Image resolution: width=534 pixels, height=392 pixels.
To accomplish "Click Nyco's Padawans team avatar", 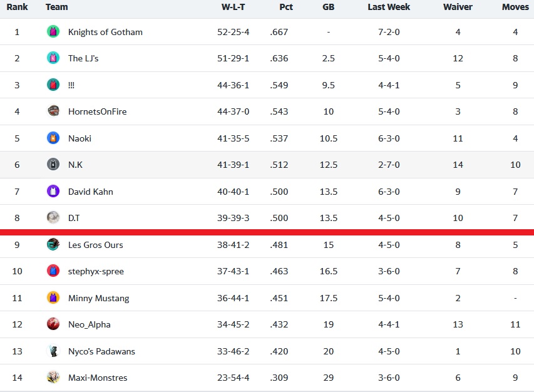I will click(53, 351).
